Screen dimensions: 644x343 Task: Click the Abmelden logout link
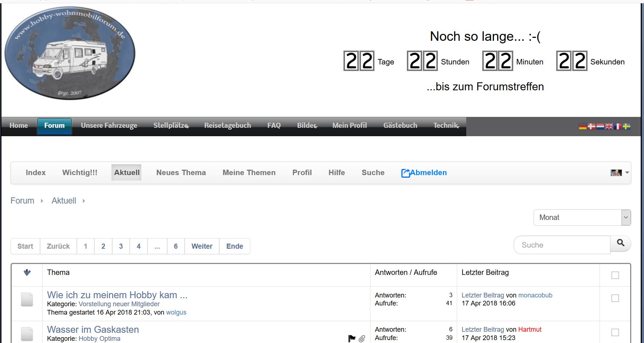pyautogui.click(x=424, y=173)
